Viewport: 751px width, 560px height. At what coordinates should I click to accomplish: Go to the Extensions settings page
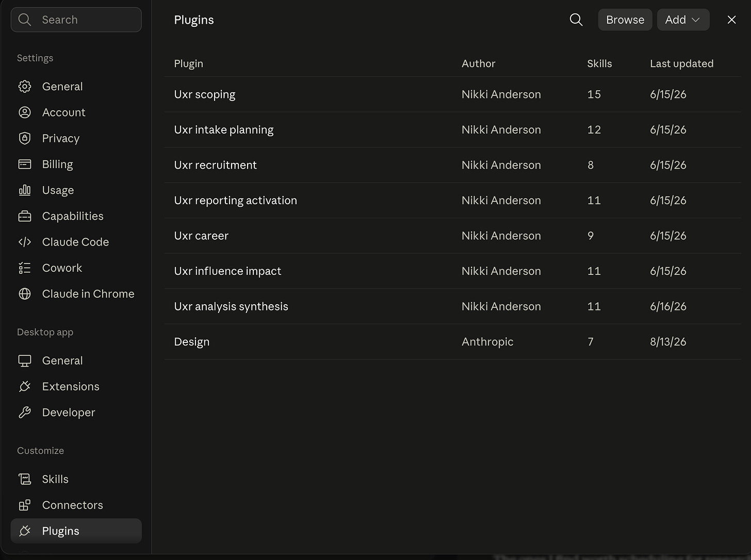(76, 387)
